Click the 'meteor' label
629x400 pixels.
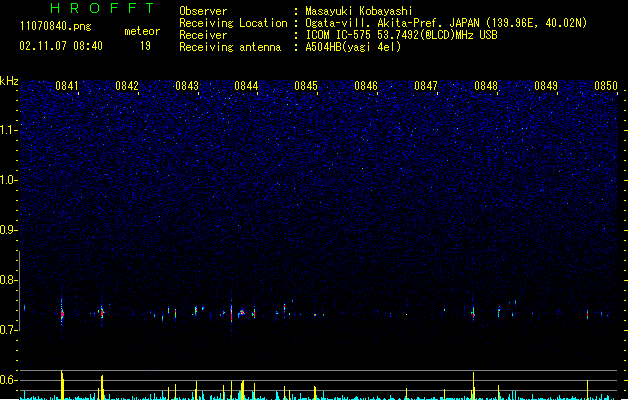point(142,31)
